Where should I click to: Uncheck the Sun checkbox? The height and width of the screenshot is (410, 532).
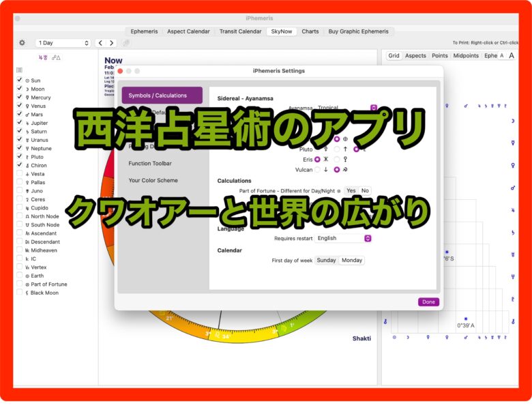coord(20,80)
